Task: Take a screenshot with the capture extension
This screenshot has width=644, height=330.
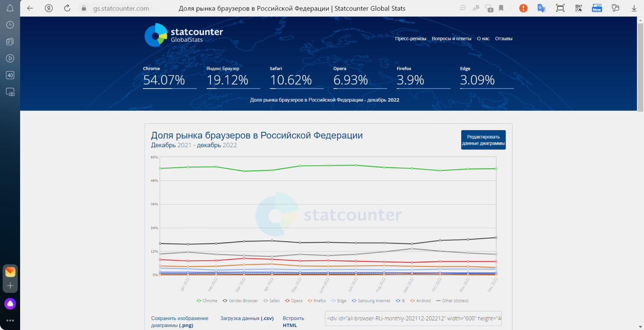Action: [x=560, y=8]
